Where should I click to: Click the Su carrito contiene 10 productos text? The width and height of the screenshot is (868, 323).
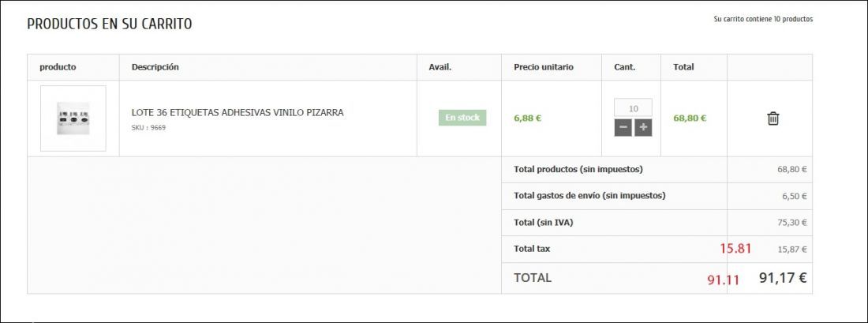click(x=763, y=19)
